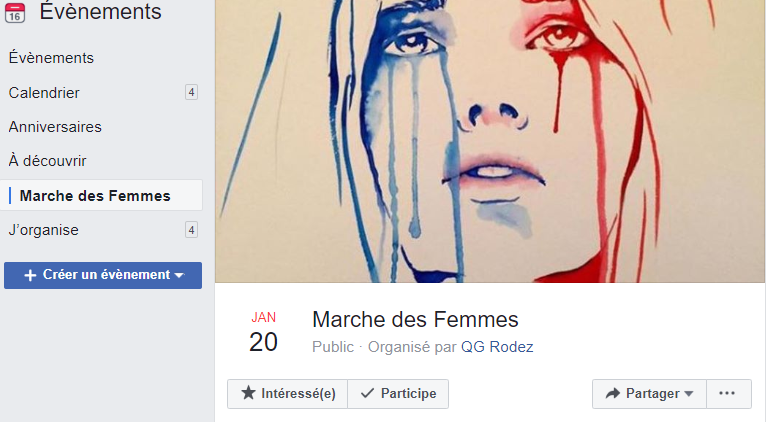This screenshot has width=766, height=422.
Task: Open the Évènements sidebar item
Action: click(51, 58)
